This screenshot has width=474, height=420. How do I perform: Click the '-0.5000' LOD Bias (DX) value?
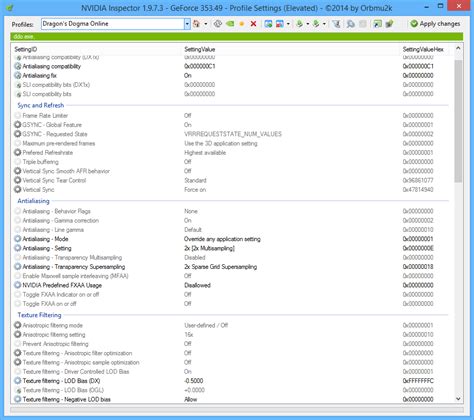194,381
